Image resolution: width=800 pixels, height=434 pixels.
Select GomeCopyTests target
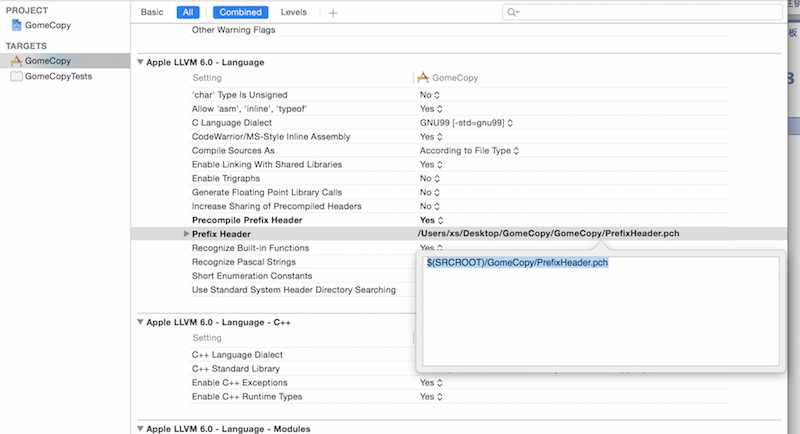tap(59, 76)
